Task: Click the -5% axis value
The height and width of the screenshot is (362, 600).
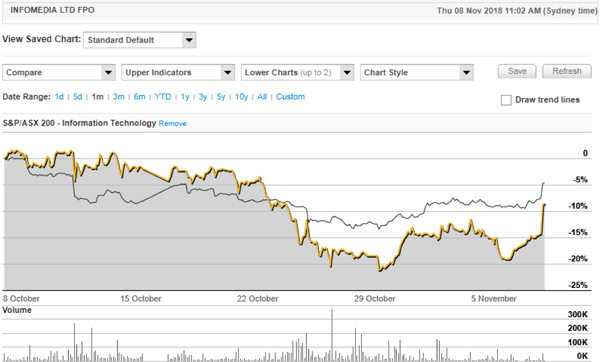Action: [580, 179]
